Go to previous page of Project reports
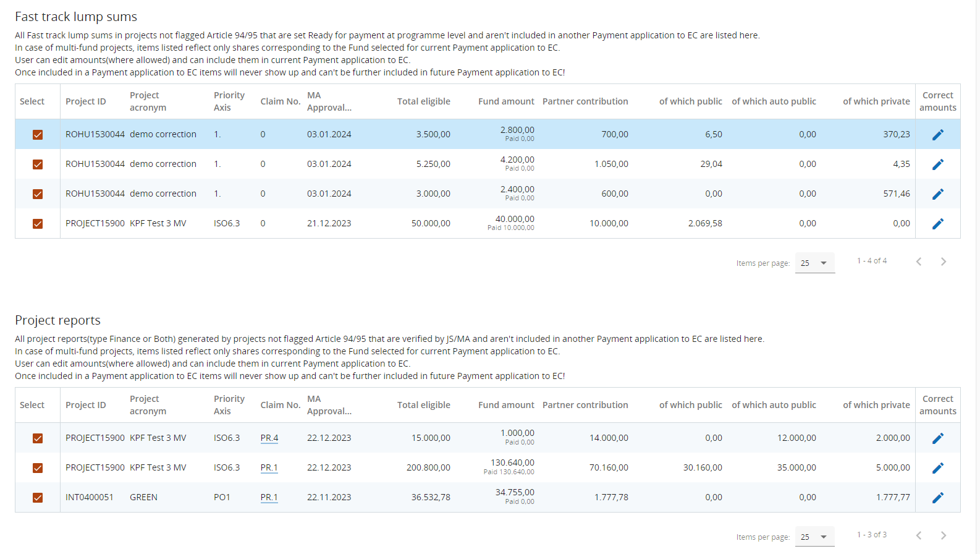Viewport: 980px width, 554px height. 919,535
